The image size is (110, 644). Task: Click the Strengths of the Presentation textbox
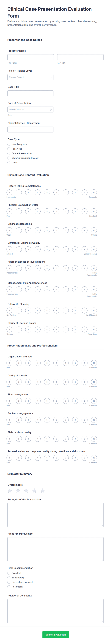(x=55, y=515)
